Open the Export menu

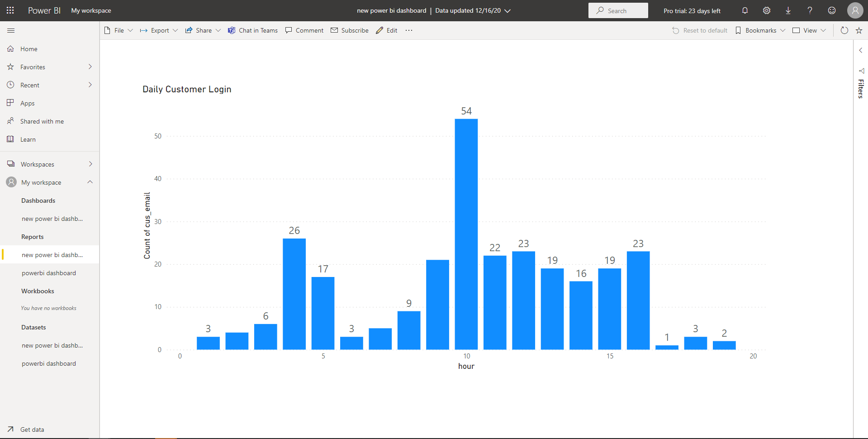[159, 30]
